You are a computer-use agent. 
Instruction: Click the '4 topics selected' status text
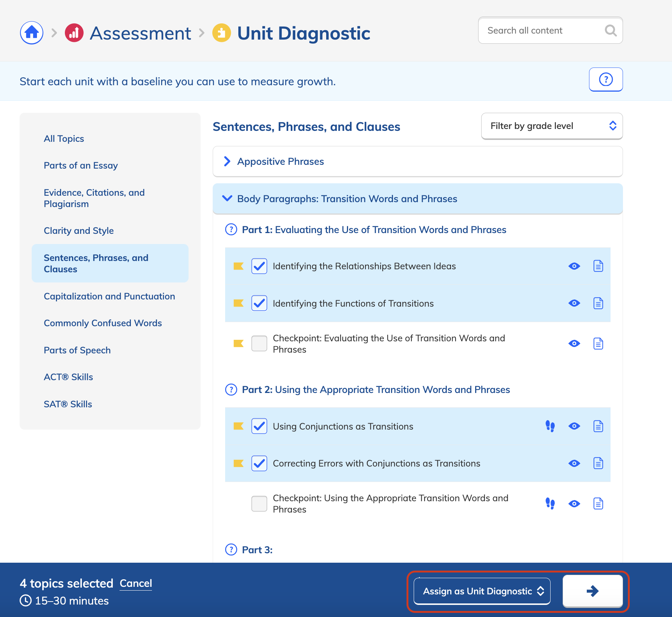(x=66, y=583)
